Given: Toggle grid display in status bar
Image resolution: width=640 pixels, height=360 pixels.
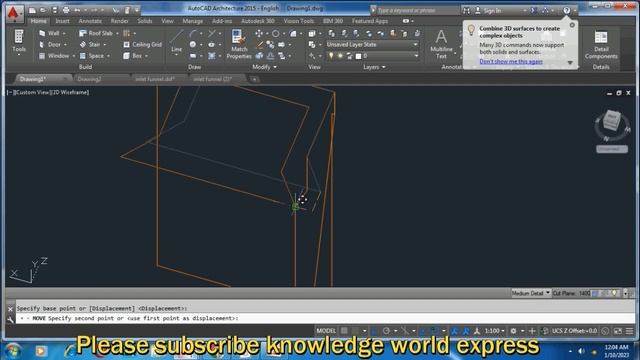Looking at the screenshot, I should pos(344,331).
